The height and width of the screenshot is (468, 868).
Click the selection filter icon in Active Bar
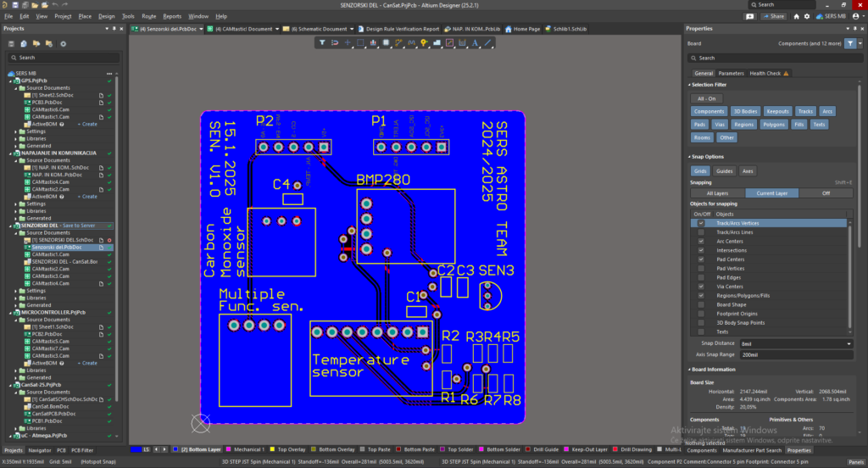click(x=323, y=42)
